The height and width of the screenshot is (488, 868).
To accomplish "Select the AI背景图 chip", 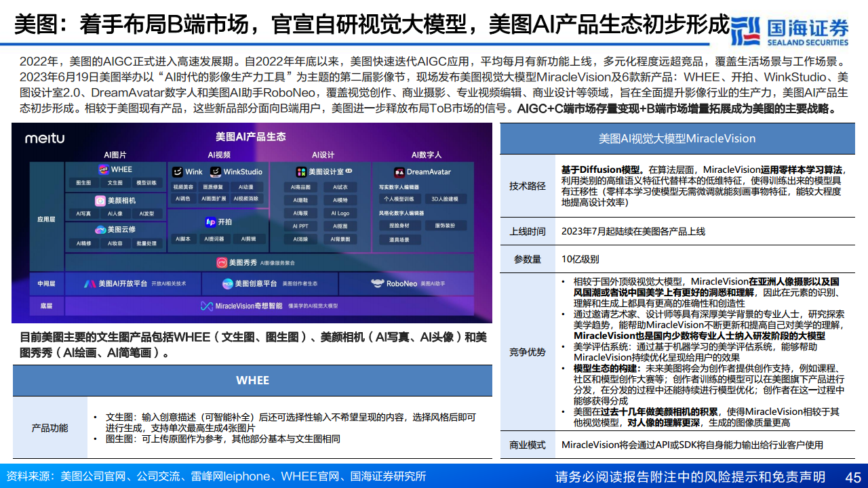I will click(x=340, y=239).
